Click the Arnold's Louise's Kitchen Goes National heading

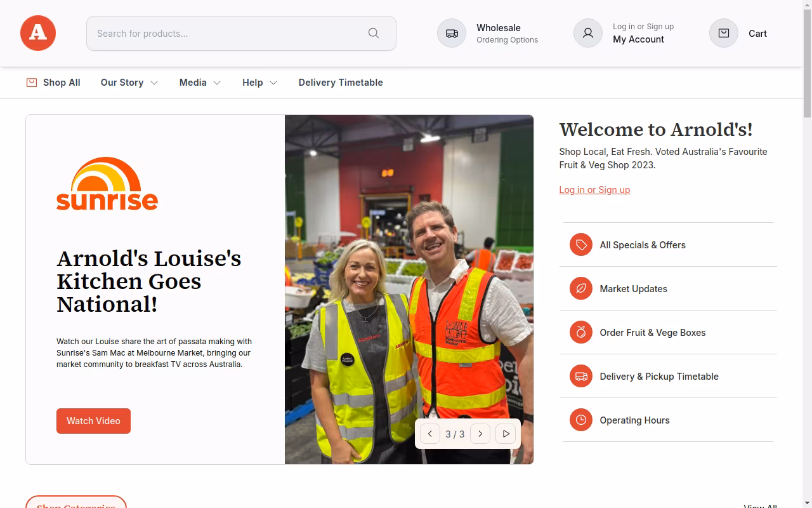pos(149,281)
